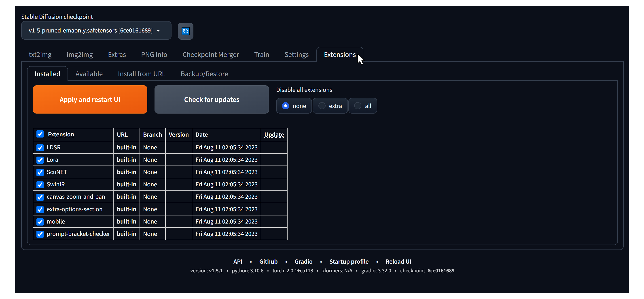Select the 'all' disable option
The width and height of the screenshot is (644, 299).
pyautogui.click(x=363, y=106)
